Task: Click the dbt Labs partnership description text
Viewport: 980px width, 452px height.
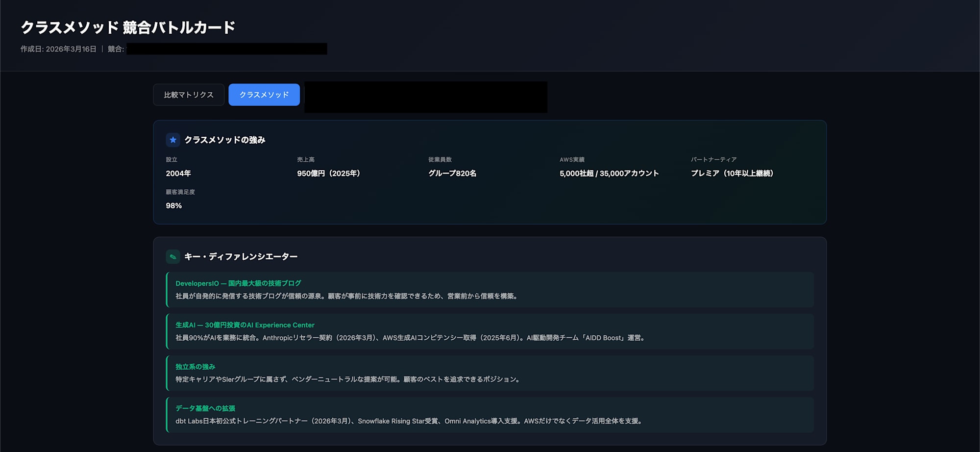Action: point(409,421)
